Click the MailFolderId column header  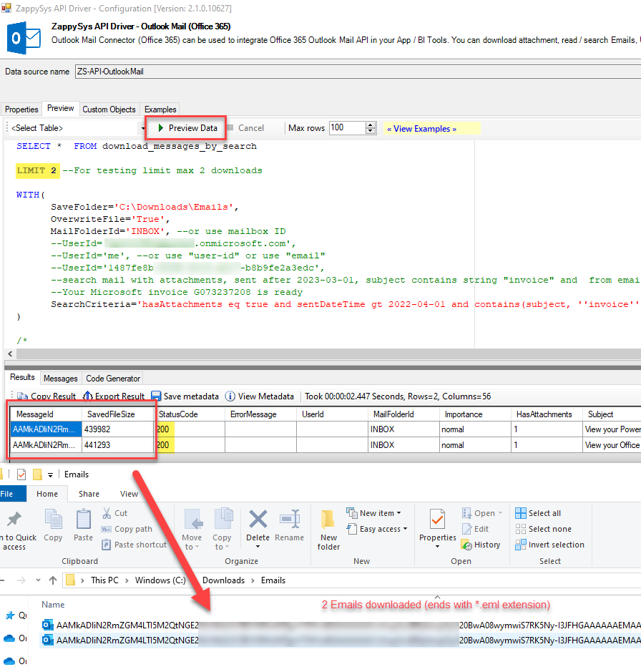pos(403,414)
